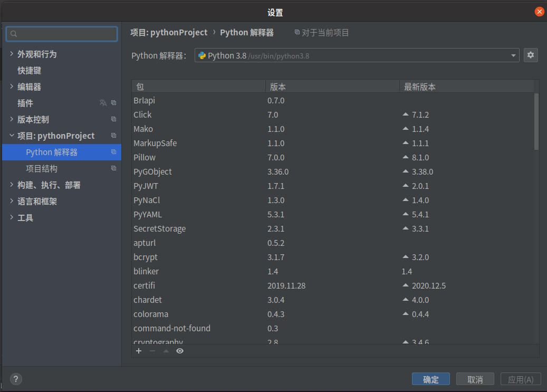
Task: Click the package list vertical scrollbar
Action: tap(536, 121)
